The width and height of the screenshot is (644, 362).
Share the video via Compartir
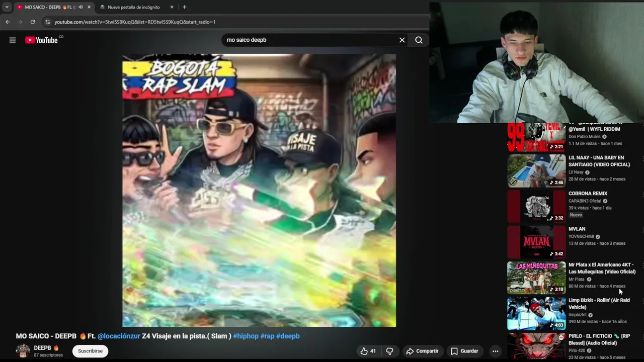click(x=423, y=351)
